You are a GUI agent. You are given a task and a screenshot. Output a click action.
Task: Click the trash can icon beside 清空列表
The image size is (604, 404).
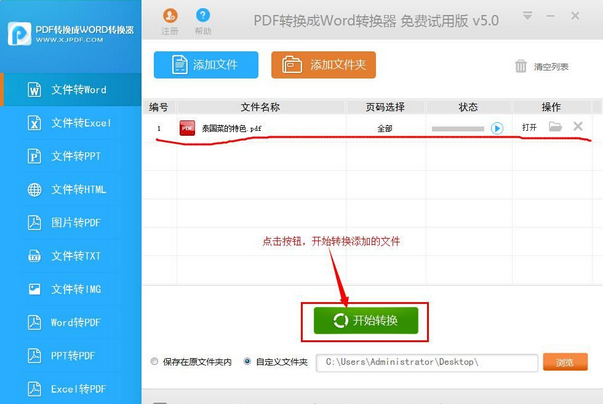click(x=521, y=66)
